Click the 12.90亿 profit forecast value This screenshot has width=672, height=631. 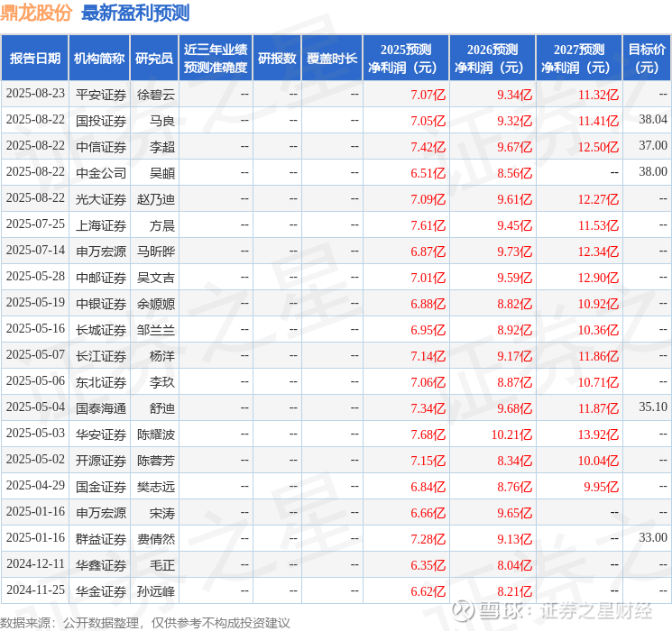tap(598, 278)
